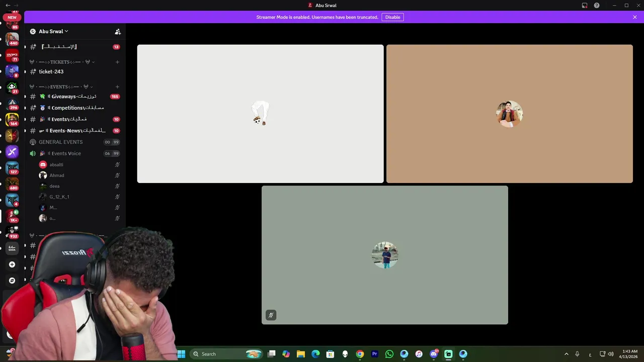The width and height of the screenshot is (644, 362).
Task: Focus the tan participant tile
Action: [x=510, y=114]
